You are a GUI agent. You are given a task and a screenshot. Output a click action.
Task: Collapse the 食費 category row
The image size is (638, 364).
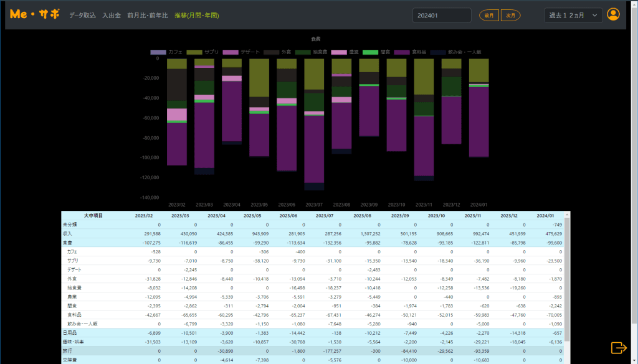coord(68,243)
